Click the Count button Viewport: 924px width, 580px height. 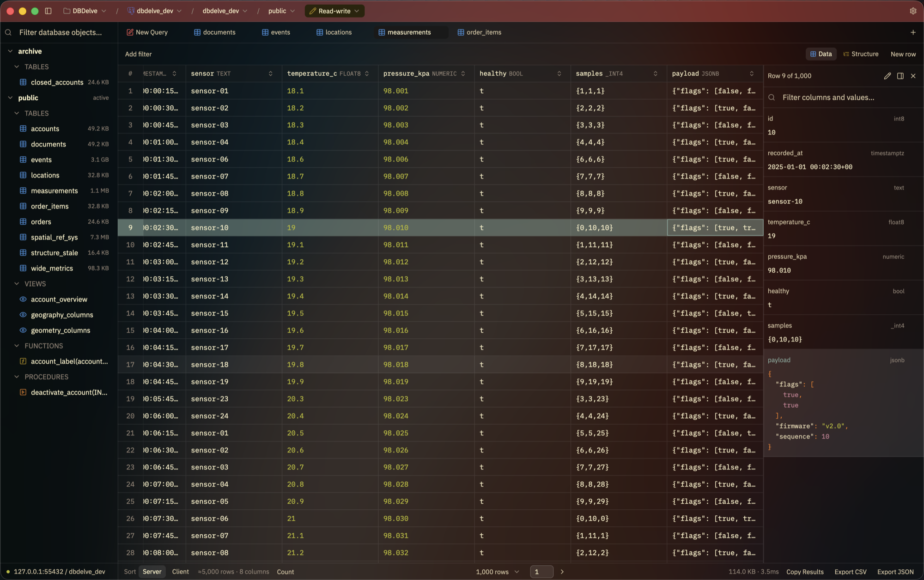[285, 572]
